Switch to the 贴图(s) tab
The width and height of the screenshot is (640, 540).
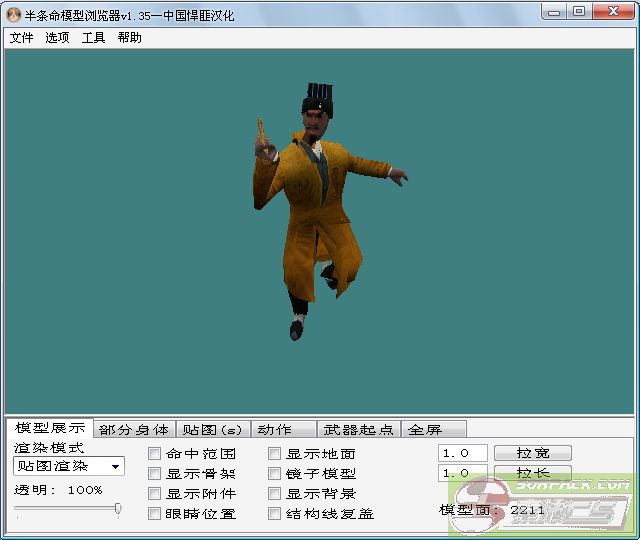[x=212, y=430]
